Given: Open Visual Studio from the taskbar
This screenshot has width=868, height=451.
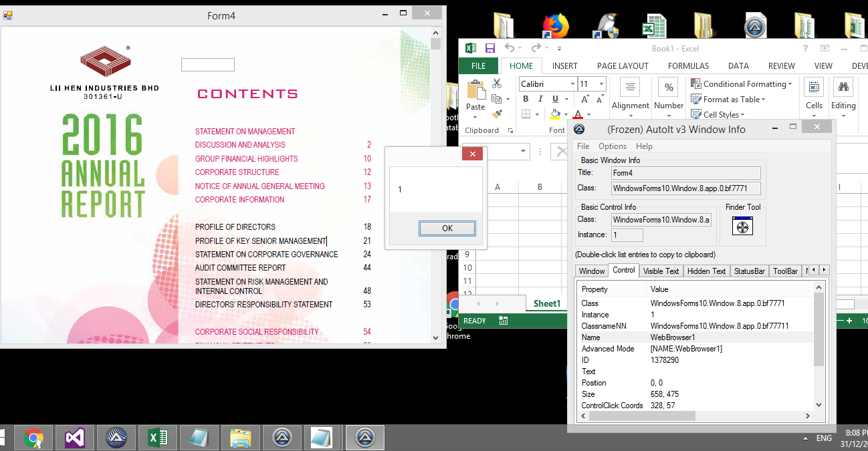Looking at the screenshot, I should point(74,438).
